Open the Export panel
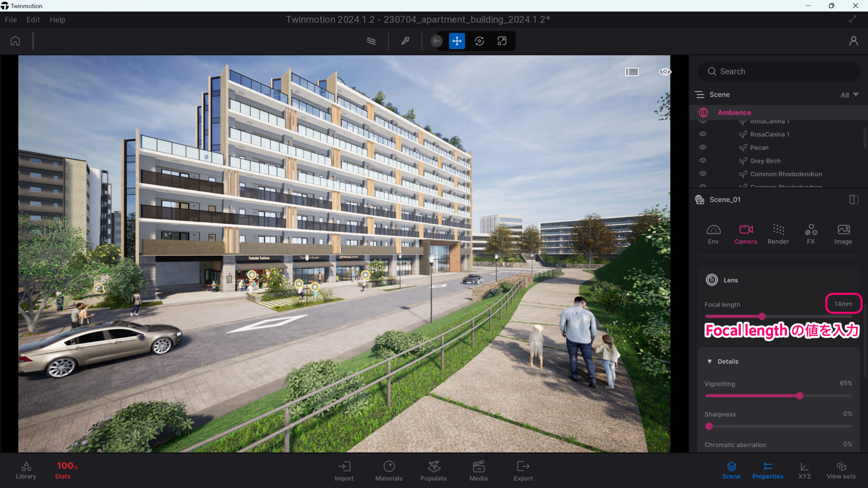Image resolution: width=868 pixels, height=488 pixels. (x=523, y=471)
